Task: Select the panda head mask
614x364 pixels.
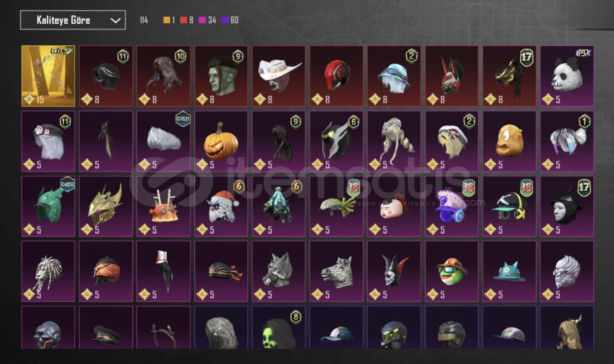Action: tap(567, 76)
